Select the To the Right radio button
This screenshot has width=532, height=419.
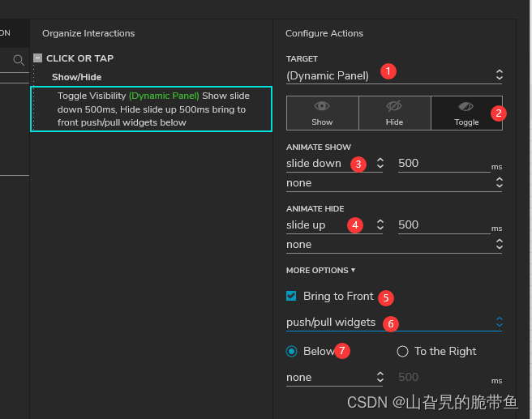402,351
